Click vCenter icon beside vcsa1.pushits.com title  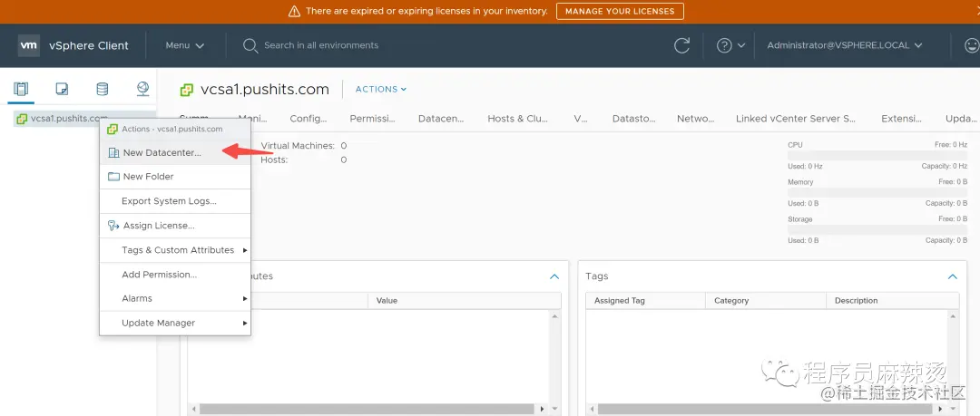[186, 90]
